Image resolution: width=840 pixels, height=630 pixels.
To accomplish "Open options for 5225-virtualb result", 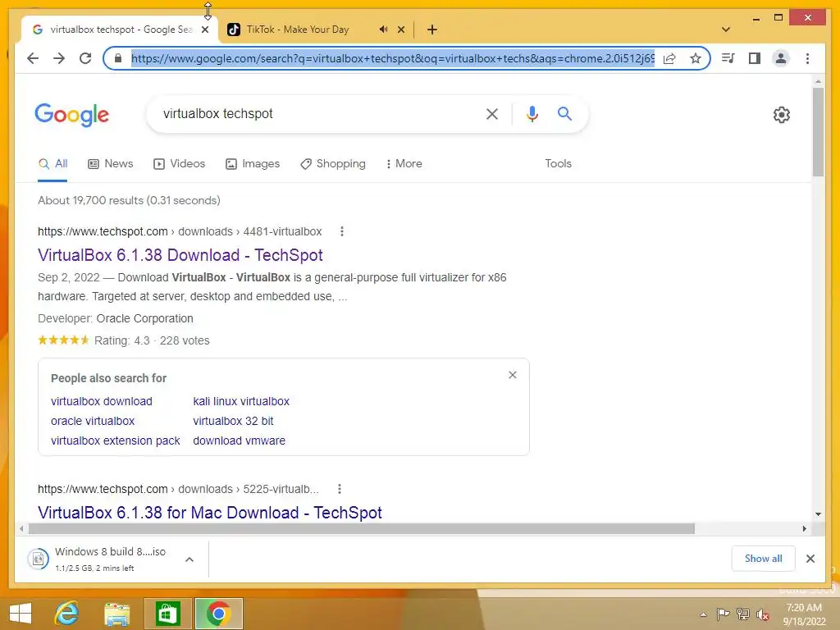I will (x=339, y=489).
